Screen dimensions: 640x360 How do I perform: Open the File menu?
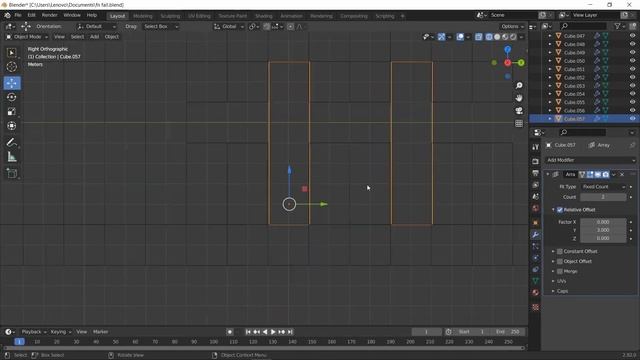point(18,15)
